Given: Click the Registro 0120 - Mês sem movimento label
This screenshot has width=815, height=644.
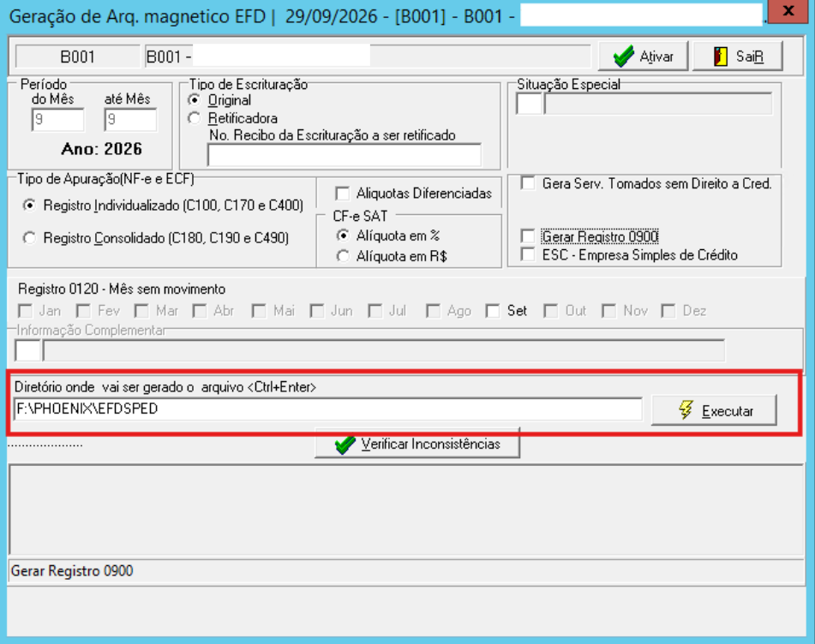Looking at the screenshot, I should pos(123,289).
